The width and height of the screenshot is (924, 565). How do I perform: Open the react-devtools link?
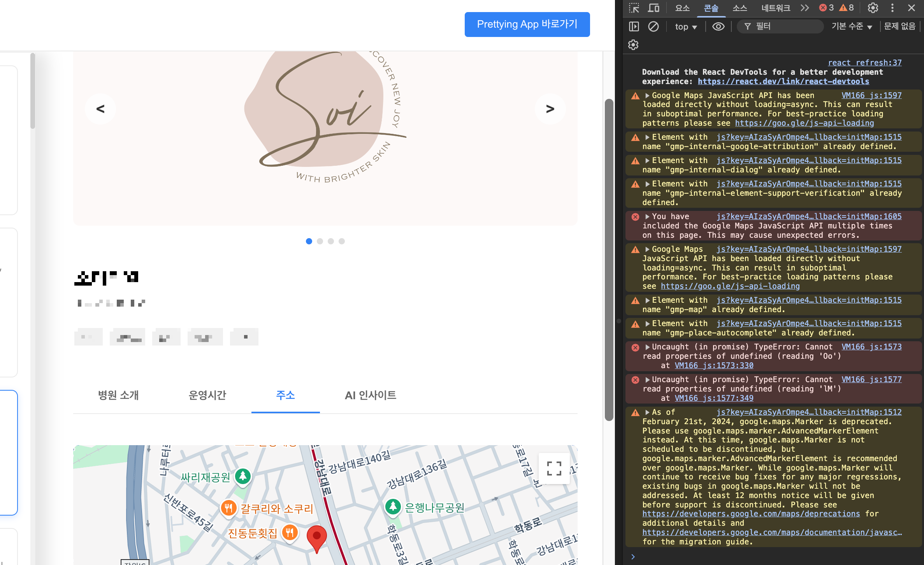point(783,81)
